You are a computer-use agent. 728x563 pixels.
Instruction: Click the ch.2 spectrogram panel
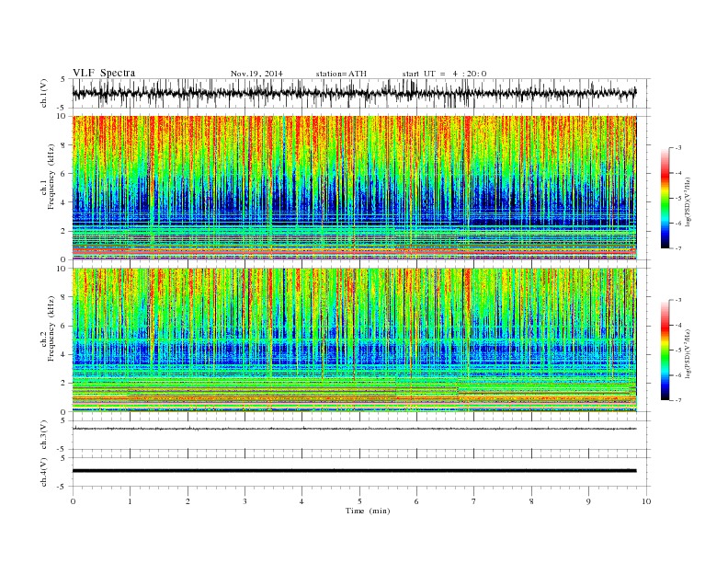pos(354,339)
